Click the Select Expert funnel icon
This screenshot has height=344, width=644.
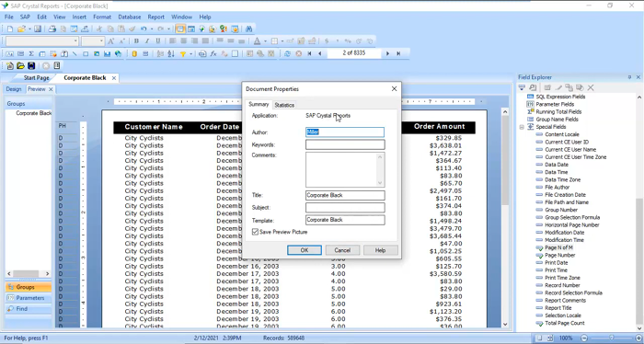[183, 53]
